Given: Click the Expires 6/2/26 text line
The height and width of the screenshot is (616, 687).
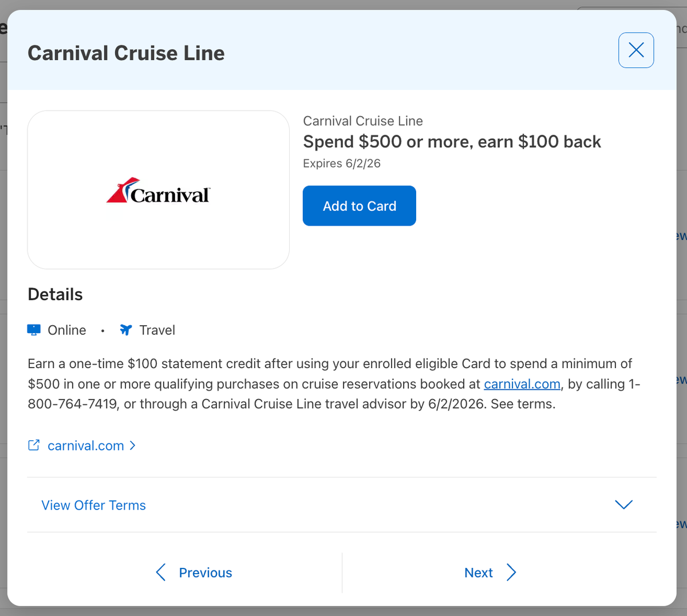Looking at the screenshot, I should (x=341, y=163).
